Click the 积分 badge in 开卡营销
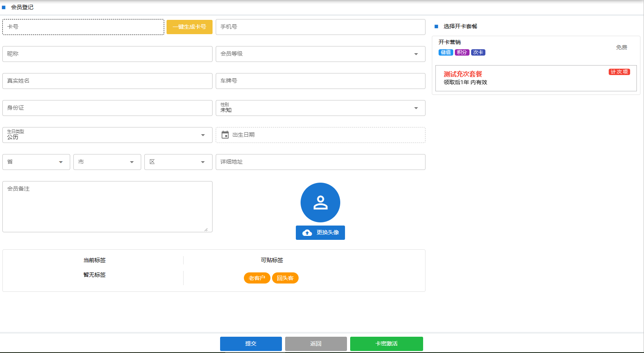The width and height of the screenshot is (644, 353). pos(462,52)
